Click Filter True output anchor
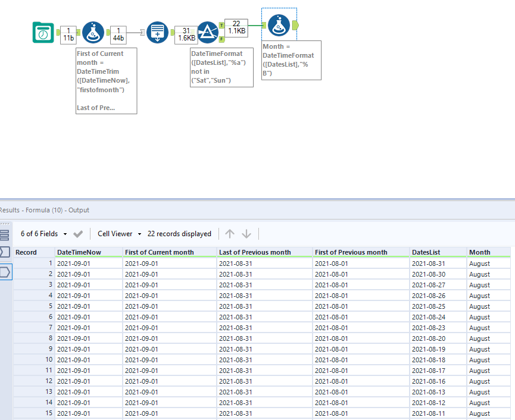 (x=221, y=25)
